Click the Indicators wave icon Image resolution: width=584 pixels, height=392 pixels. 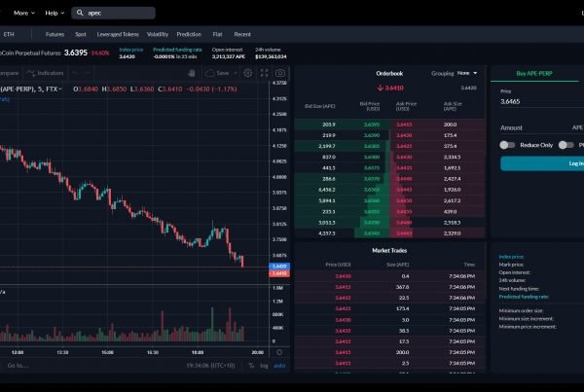[31, 73]
